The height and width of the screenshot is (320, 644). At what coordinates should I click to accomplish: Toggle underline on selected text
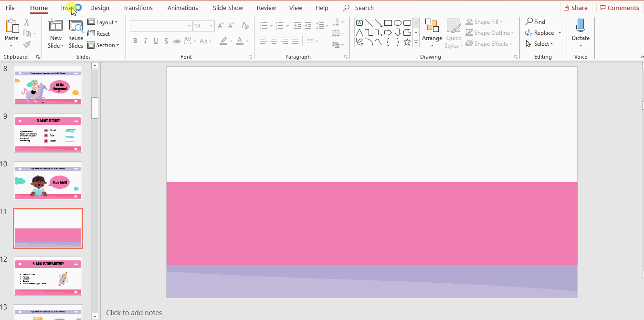(x=156, y=41)
